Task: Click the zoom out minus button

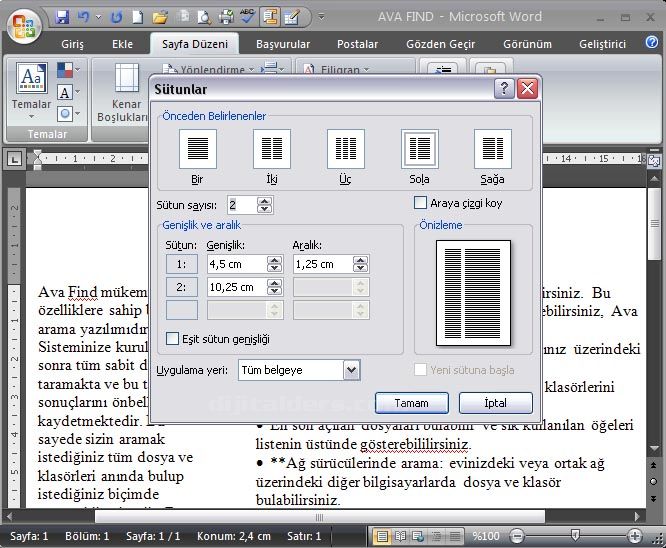Action: point(517,536)
